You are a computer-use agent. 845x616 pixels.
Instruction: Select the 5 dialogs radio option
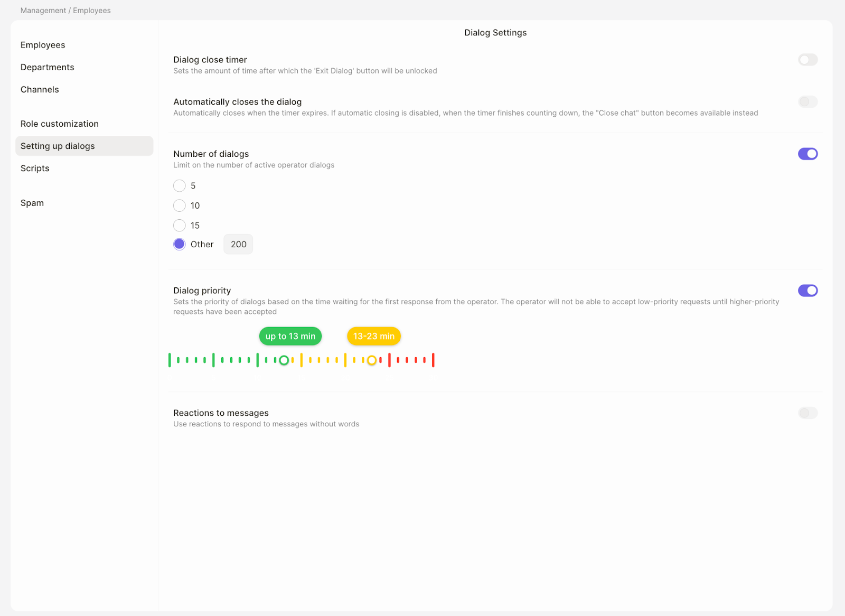tap(180, 186)
